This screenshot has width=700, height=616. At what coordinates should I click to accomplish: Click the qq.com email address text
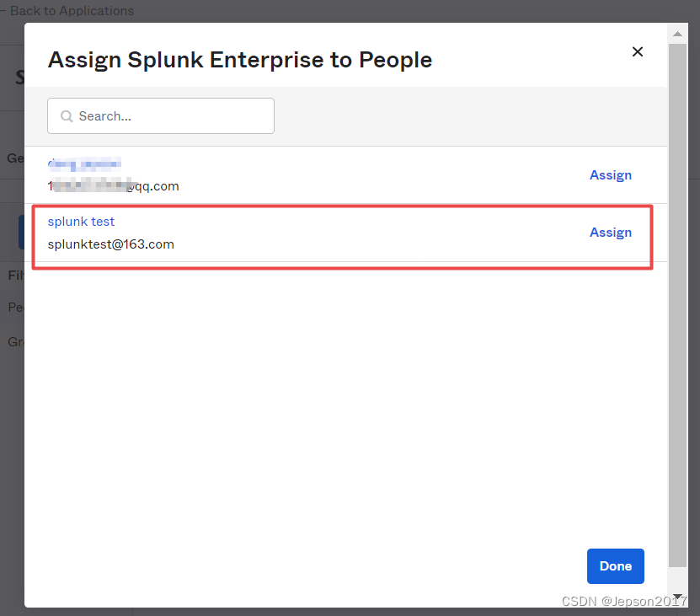click(x=113, y=186)
